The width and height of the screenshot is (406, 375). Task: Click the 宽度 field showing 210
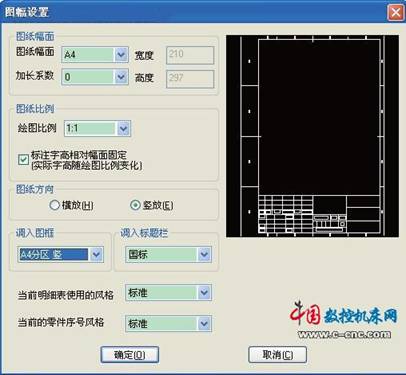(190, 55)
